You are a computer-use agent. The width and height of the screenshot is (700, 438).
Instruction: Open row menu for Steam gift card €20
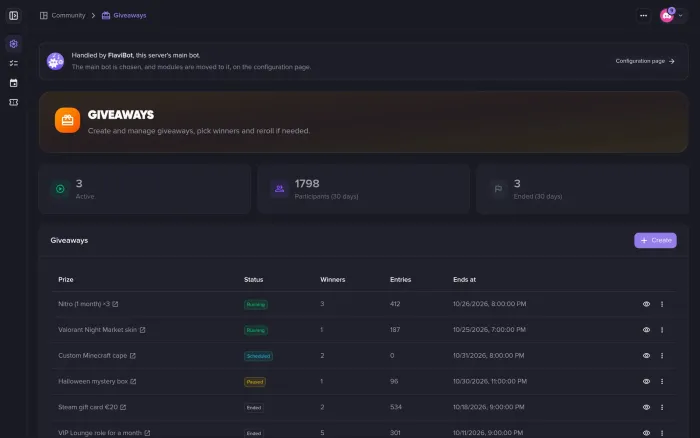pos(662,407)
